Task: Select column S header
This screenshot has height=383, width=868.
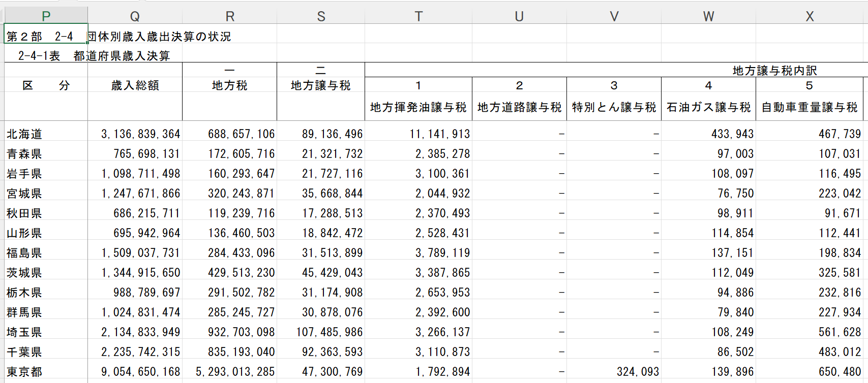Action: pos(321,16)
